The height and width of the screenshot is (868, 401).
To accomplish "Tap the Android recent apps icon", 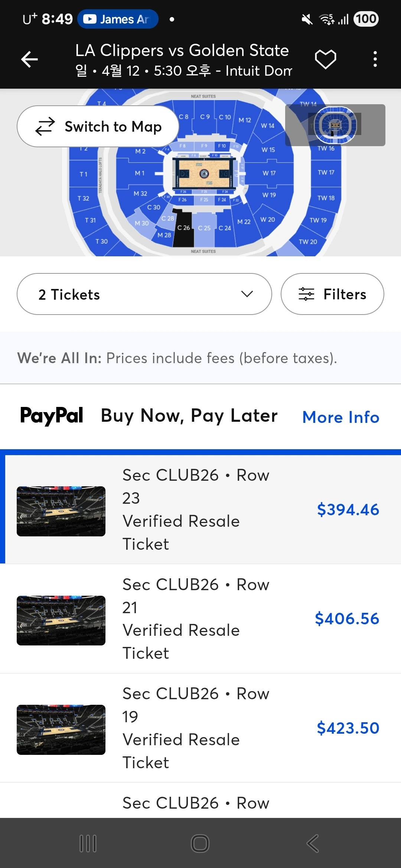I will pyautogui.click(x=88, y=844).
